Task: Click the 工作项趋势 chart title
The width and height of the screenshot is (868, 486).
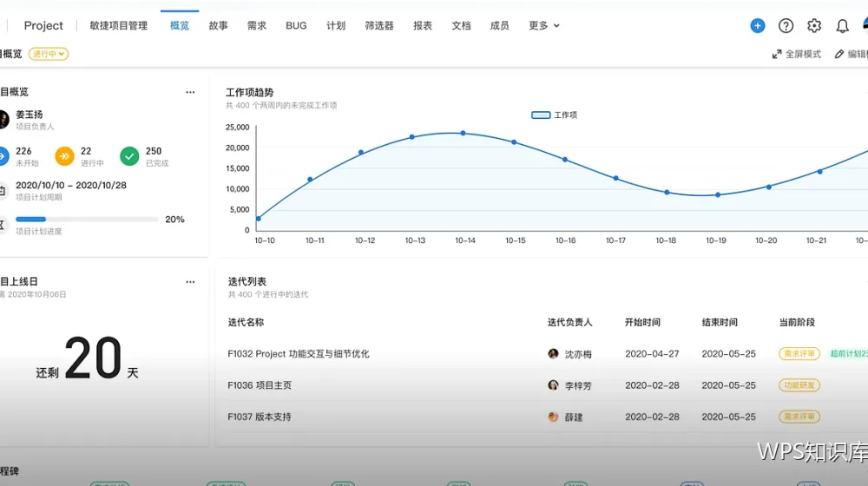Action: coord(249,93)
